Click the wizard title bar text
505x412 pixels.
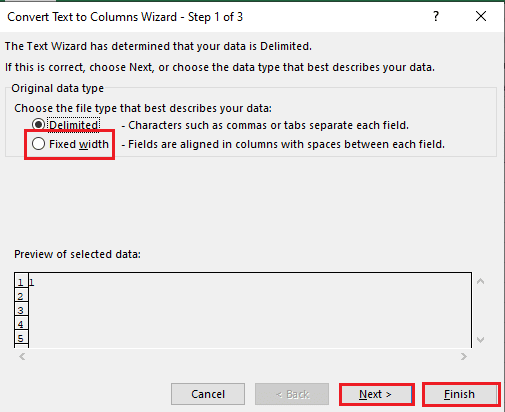tap(125, 17)
